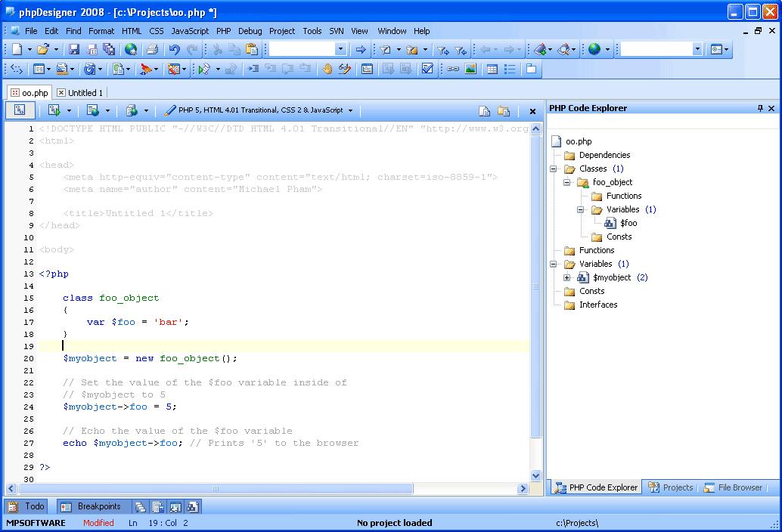Image resolution: width=782 pixels, height=532 pixels.
Task: Open the Project menu
Action: 282,31
